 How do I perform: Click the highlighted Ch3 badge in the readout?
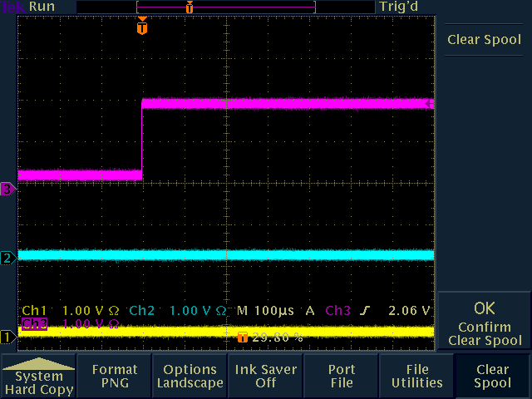coord(34,323)
